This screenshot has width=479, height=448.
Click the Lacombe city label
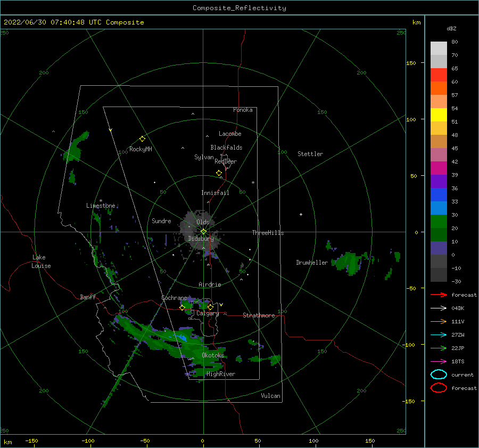[230, 134]
